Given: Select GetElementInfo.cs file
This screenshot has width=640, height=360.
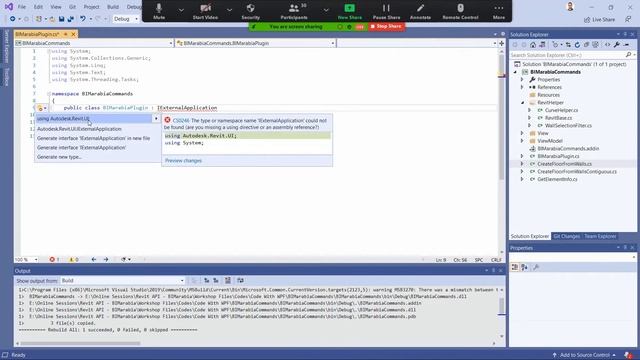Looking at the screenshot, I should coord(557,179).
